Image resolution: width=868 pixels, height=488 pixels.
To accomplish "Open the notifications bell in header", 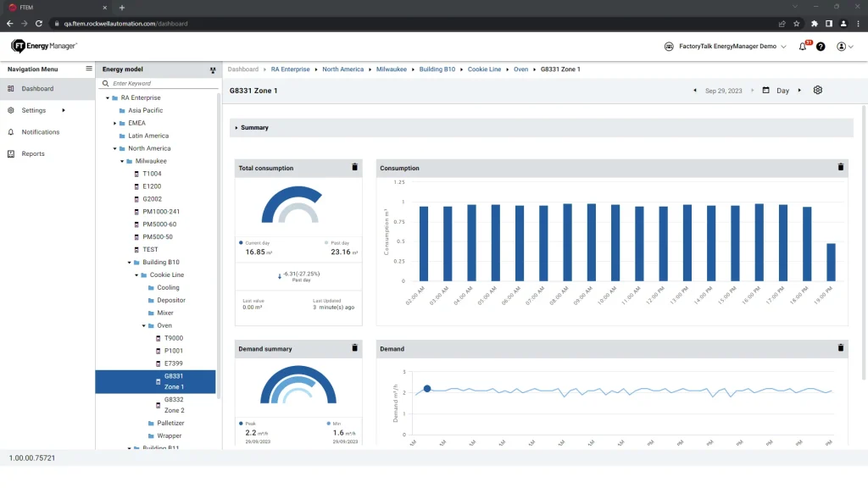I will click(803, 47).
